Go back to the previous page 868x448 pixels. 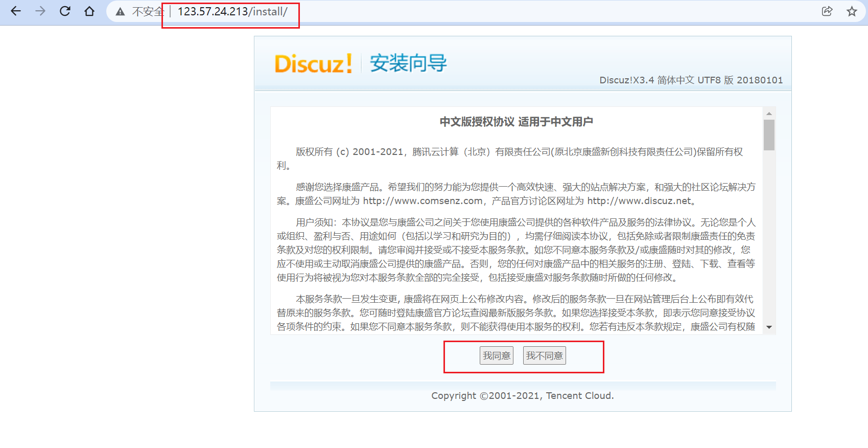click(16, 11)
